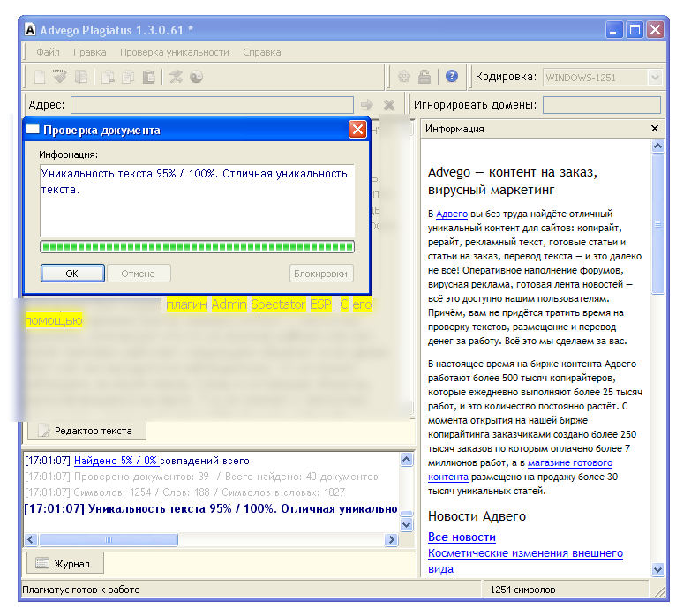Click the Блокировки button
Screen dimensions: 691x616
(x=321, y=274)
